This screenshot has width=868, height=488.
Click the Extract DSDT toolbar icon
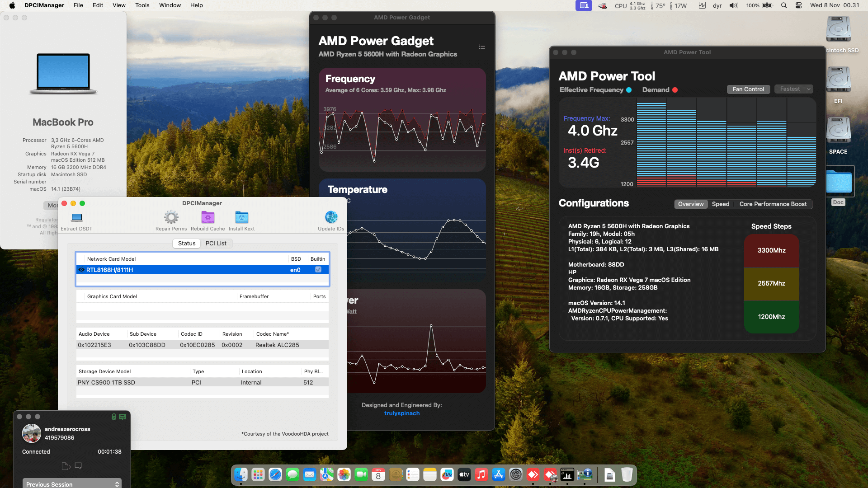77,217
